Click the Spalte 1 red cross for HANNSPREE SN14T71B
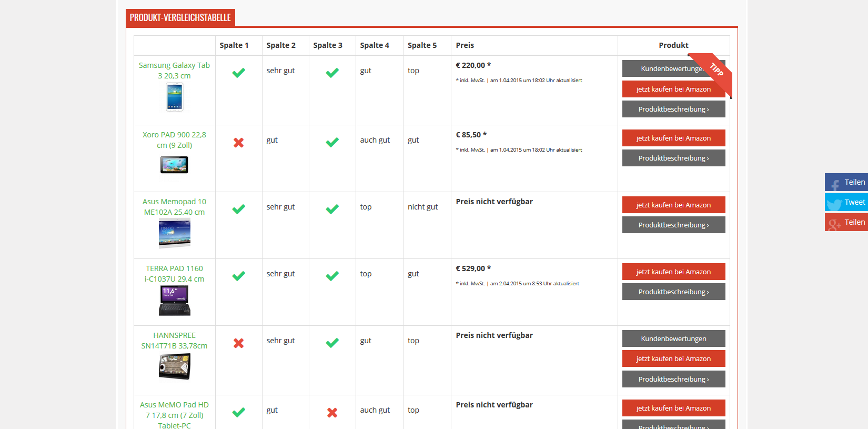Screen dimensions: 868x429 tap(239, 343)
